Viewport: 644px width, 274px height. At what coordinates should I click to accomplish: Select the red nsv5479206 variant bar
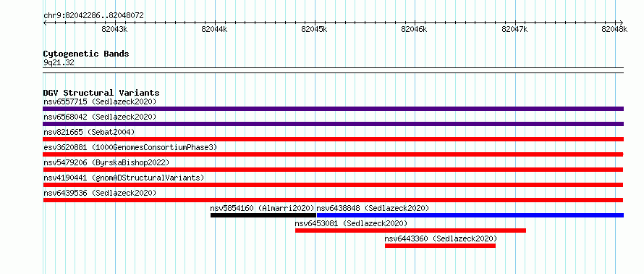point(333,170)
